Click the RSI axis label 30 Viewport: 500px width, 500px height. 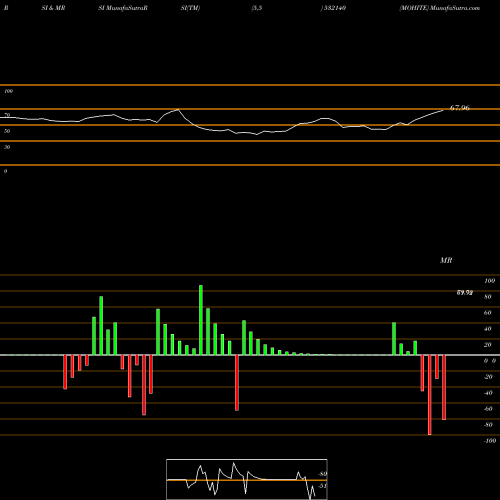(x=7, y=147)
